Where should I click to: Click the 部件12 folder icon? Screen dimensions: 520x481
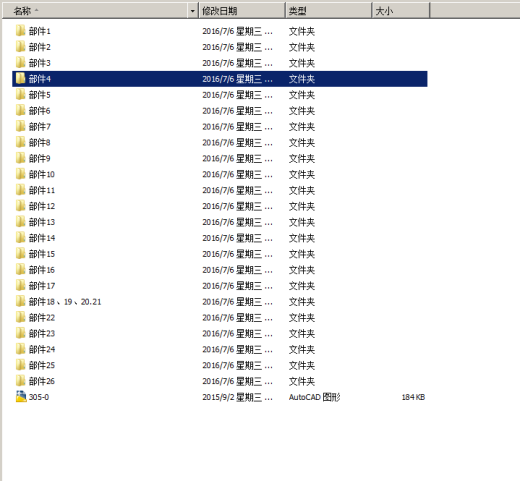pyautogui.click(x=20, y=206)
